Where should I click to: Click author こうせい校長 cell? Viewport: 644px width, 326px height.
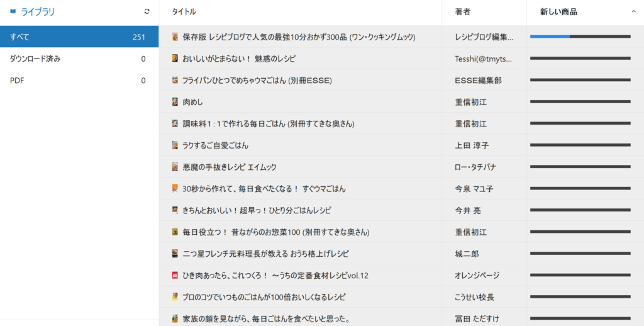point(474,297)
